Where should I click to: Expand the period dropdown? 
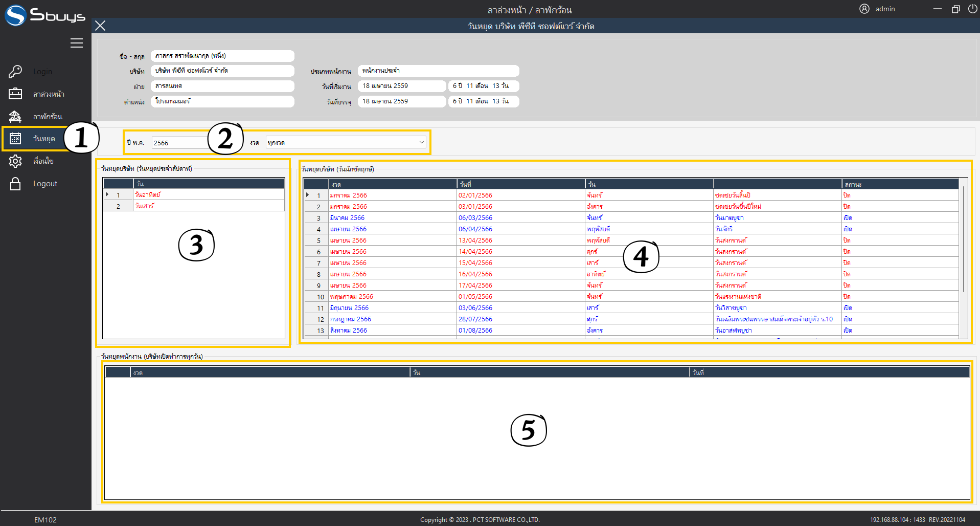pyautogui.click(x=421, y=142)
